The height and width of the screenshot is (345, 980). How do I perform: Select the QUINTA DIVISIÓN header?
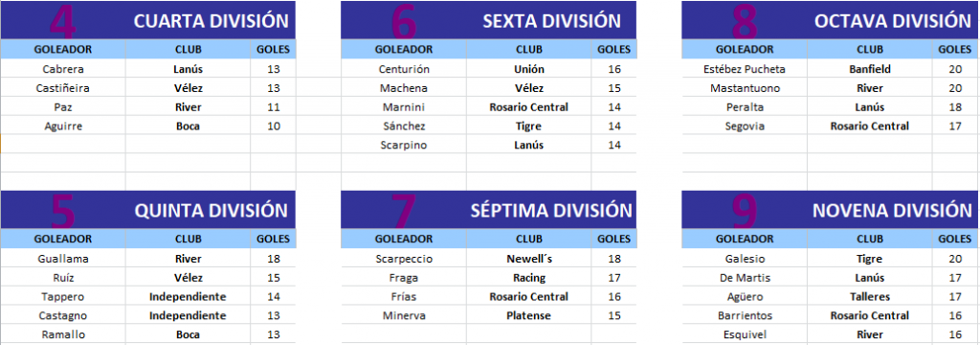click(148, 210)
